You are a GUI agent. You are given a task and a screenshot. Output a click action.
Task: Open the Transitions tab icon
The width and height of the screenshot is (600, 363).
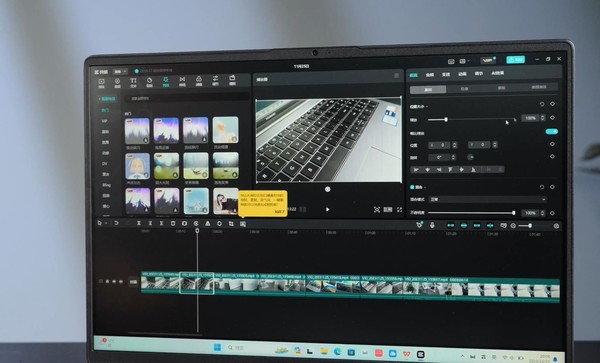[x=183, y=81]
